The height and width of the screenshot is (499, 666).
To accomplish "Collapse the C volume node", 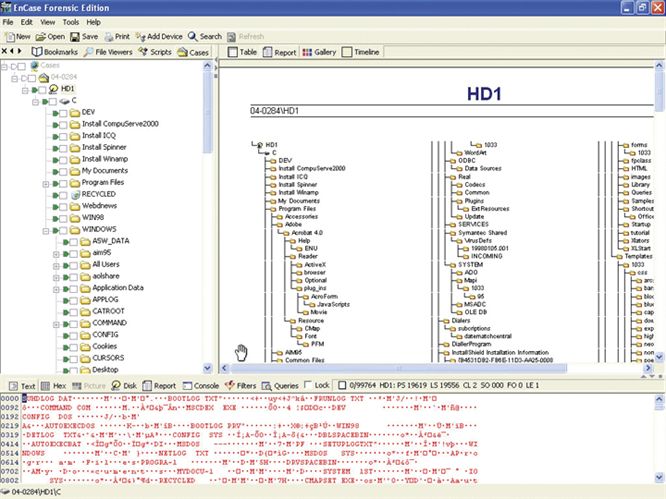I will pos(35,101).
